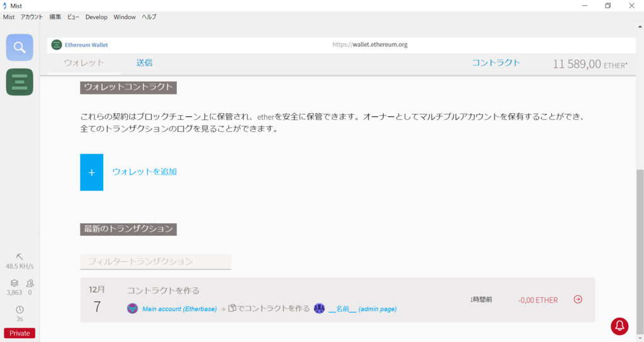Click the scrollbar up arrow
This screenshot has width=644, height=342.
[640, 26]
